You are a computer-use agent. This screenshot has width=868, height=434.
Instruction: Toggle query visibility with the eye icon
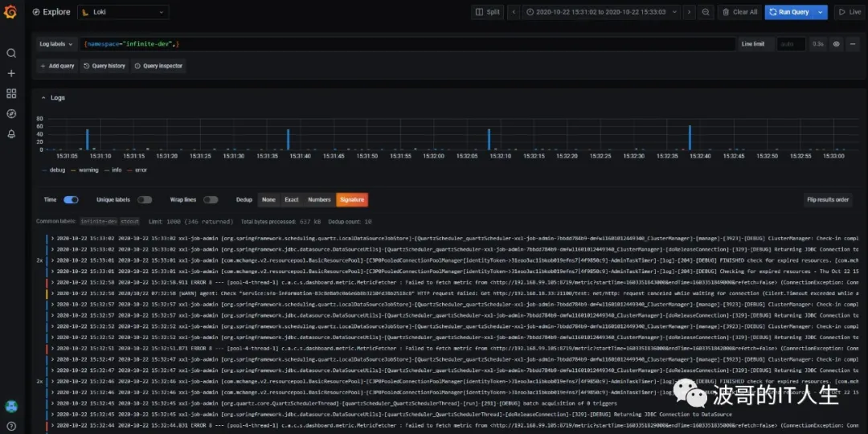pos(837,43)
